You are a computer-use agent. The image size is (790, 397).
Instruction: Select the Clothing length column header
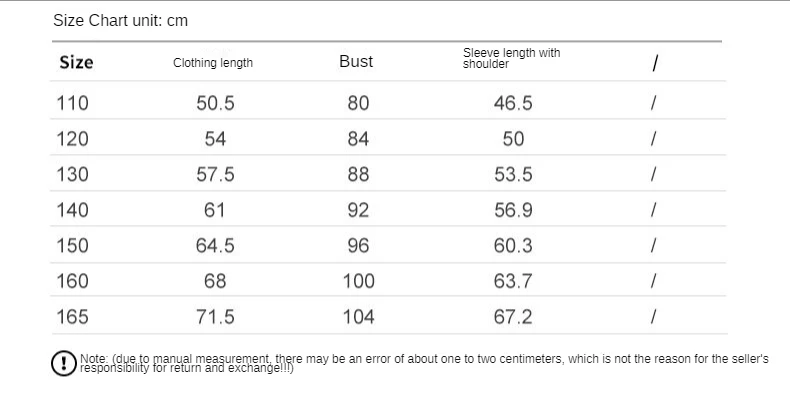tap(213, 63)
